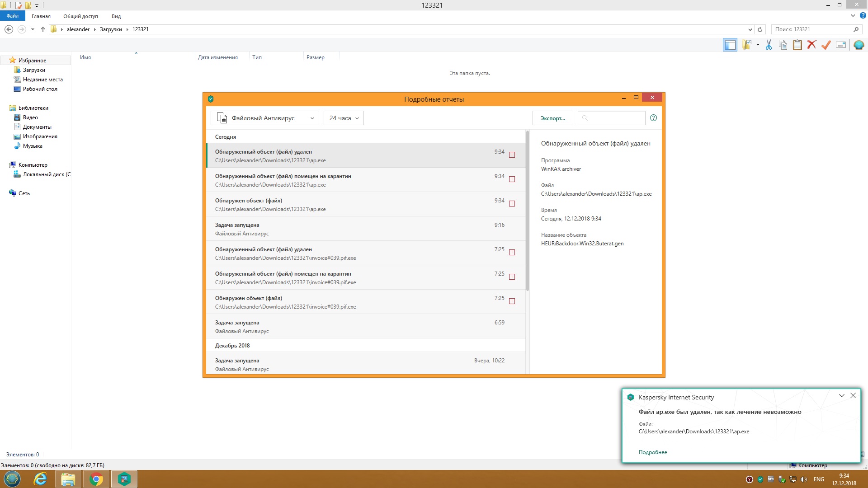
Task: Collapse the Kaspersky notification chevron
Action: (x=841, y=395)
